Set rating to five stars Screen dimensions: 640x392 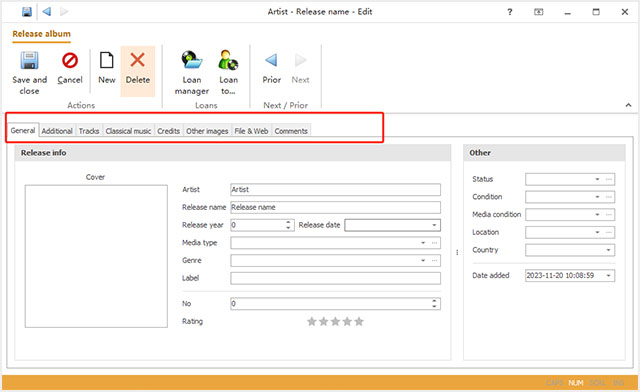pos(359,321)
